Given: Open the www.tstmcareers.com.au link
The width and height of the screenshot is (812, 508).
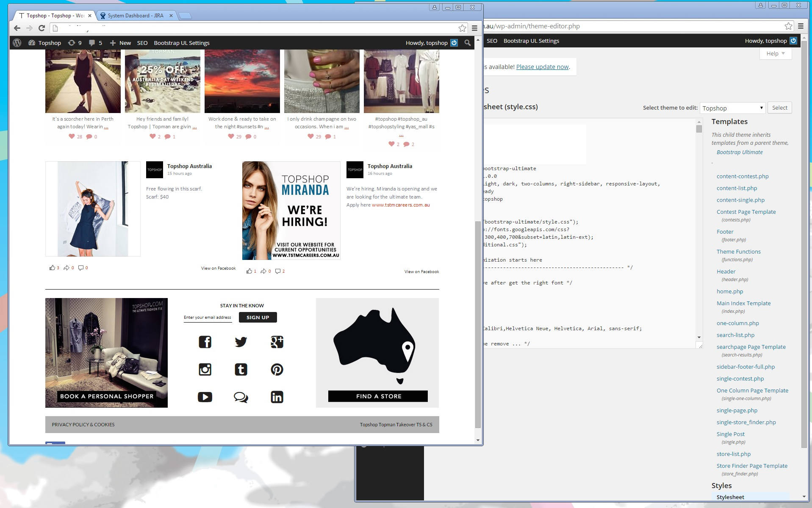Looking at the screenshot, I should pyautogui.click(x=401, y=205).
